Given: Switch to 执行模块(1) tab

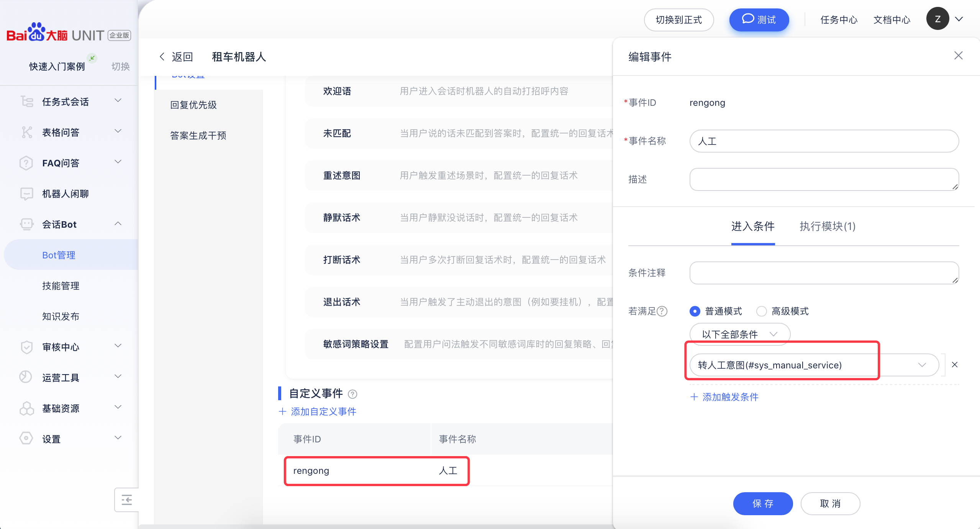Looking at the screenshot, I should coord(827,226).
